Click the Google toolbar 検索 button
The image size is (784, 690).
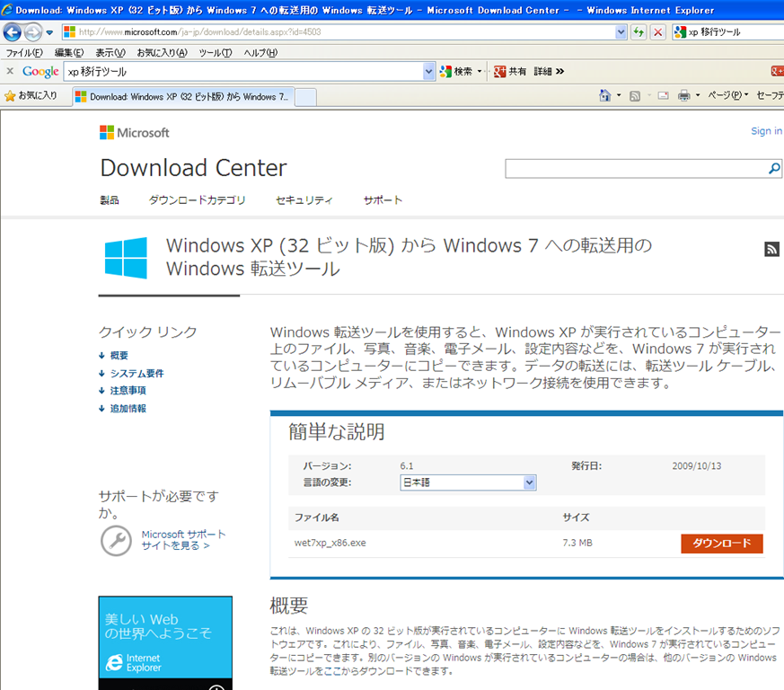point(456,72)
